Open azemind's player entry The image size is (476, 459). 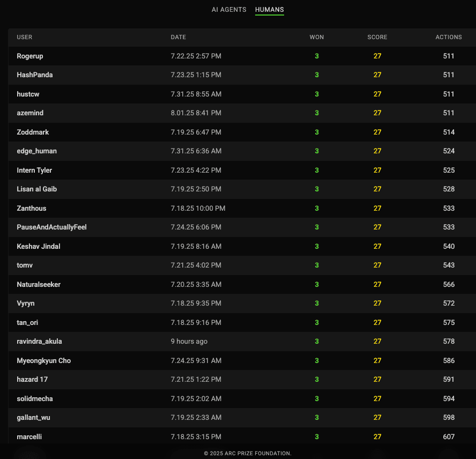(29, 113)
